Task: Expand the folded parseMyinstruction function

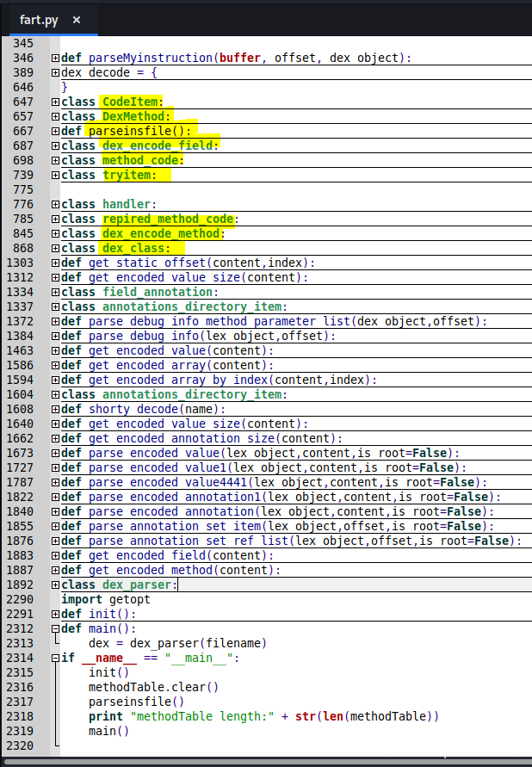Action: pos(56,59)
